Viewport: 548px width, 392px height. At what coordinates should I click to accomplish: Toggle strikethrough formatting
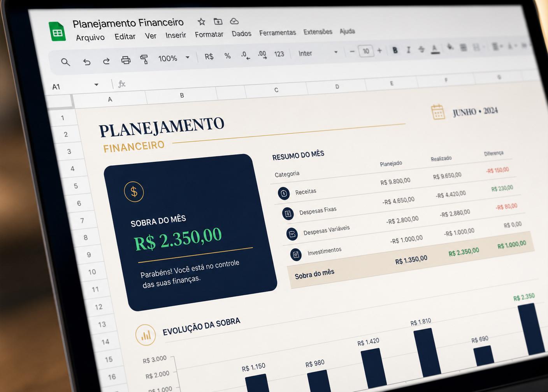[422, 49]
